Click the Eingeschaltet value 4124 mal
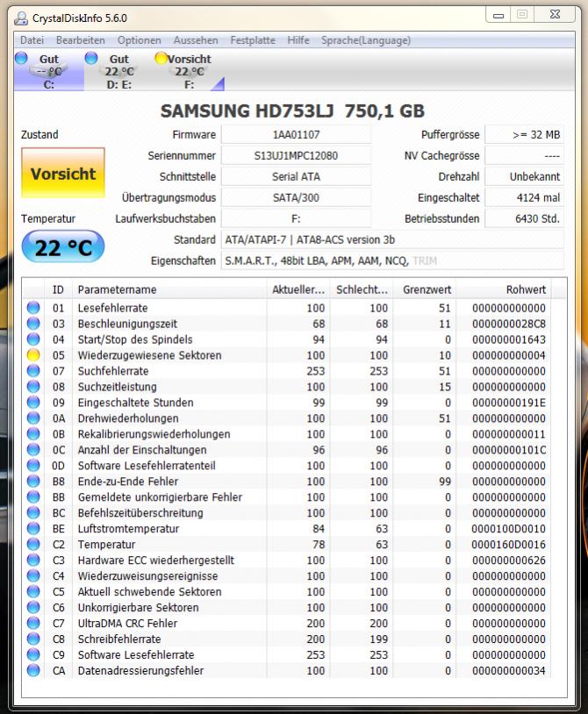Screen dimensions: 588x714 coord(524,197)
